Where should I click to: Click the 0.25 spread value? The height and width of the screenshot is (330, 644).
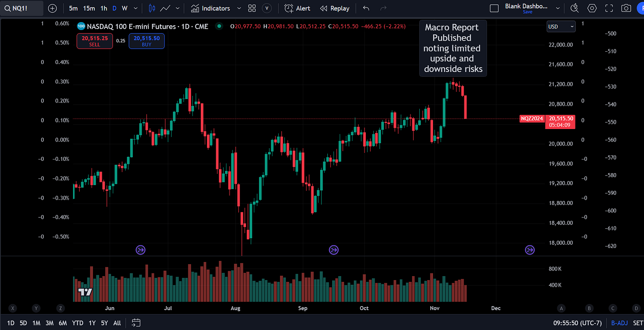(x=120, y=41)
